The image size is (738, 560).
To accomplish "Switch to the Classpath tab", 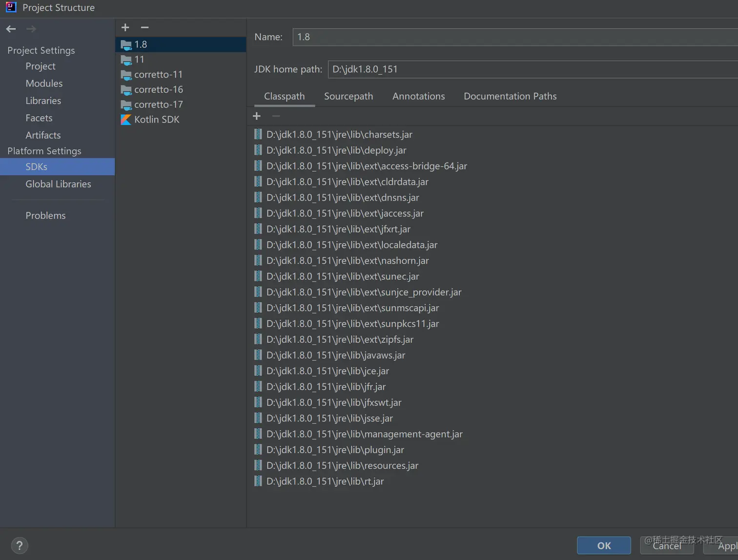I will [285, 96].
